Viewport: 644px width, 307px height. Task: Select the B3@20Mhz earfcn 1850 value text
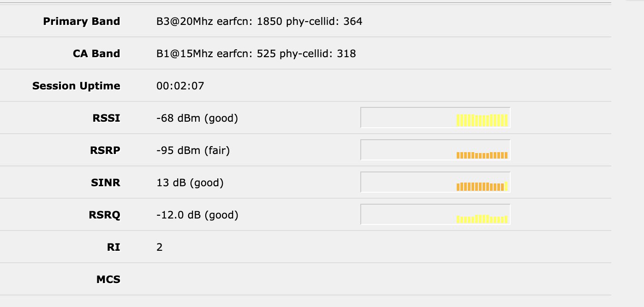point(259,21)
